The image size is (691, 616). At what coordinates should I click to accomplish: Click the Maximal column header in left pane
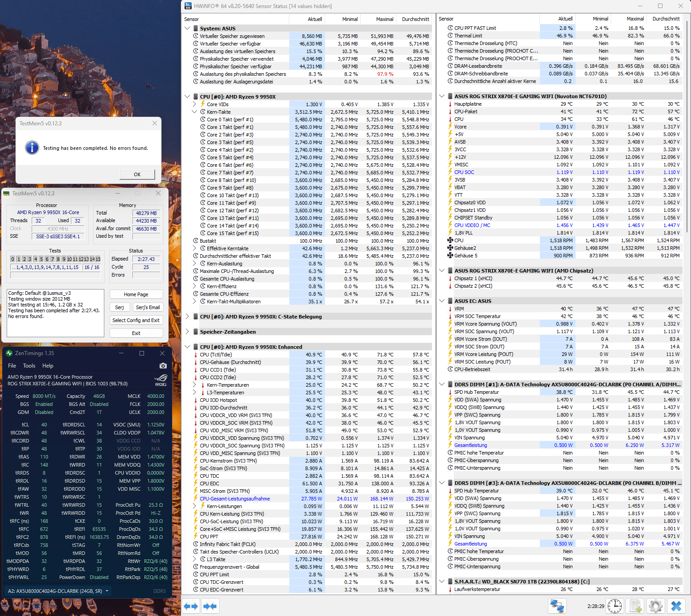coord(378,19)
